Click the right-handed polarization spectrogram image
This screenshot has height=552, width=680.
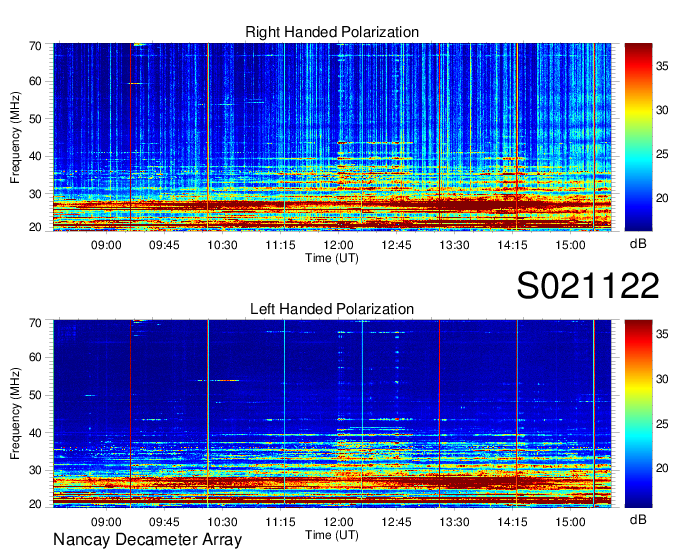332,137
